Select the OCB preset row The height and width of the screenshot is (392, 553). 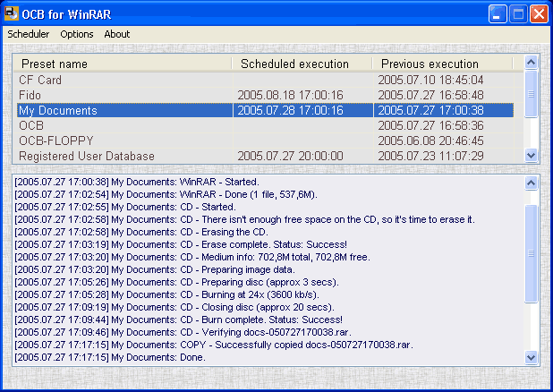[x=265, y=125]
